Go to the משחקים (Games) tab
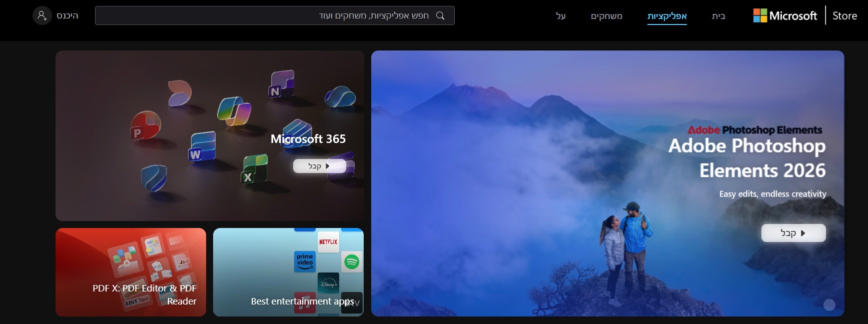This screenshot has height=324, width=868. (606, 16)
